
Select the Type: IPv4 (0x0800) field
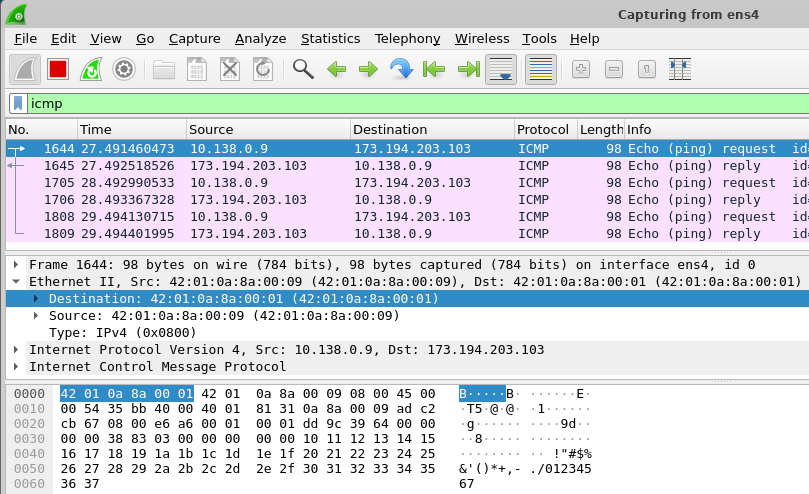(123, 332)
